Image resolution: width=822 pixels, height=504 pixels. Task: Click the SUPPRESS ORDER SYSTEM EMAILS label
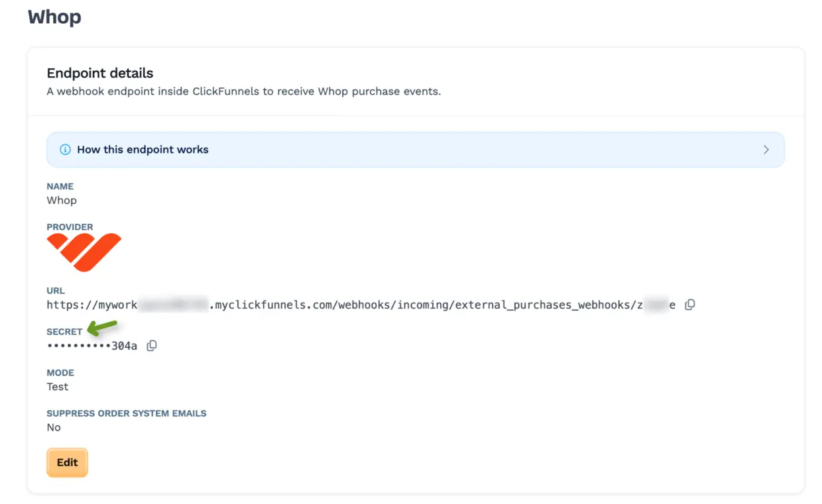click(x=127, y=413)
